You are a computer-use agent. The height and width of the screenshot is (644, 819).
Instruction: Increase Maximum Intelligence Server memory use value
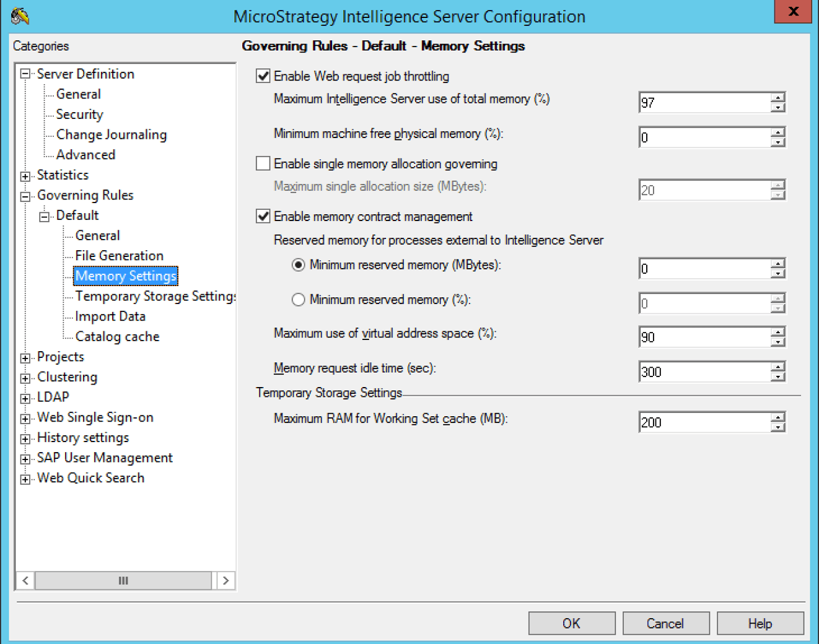point(778,97)
